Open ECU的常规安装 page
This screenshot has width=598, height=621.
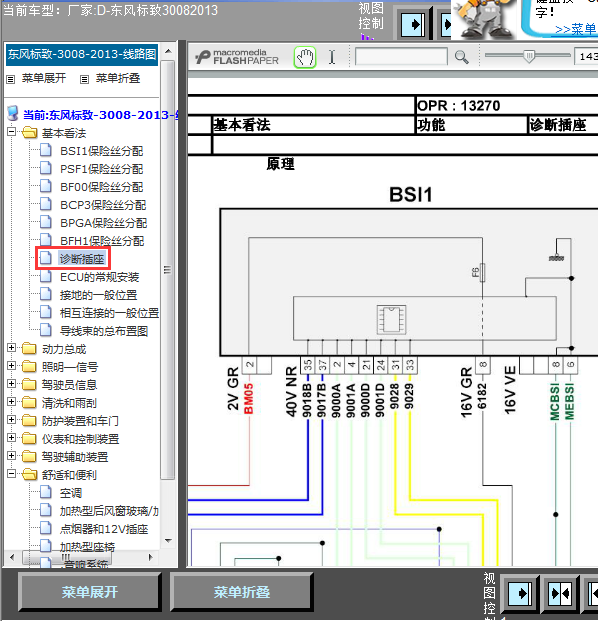99,277
